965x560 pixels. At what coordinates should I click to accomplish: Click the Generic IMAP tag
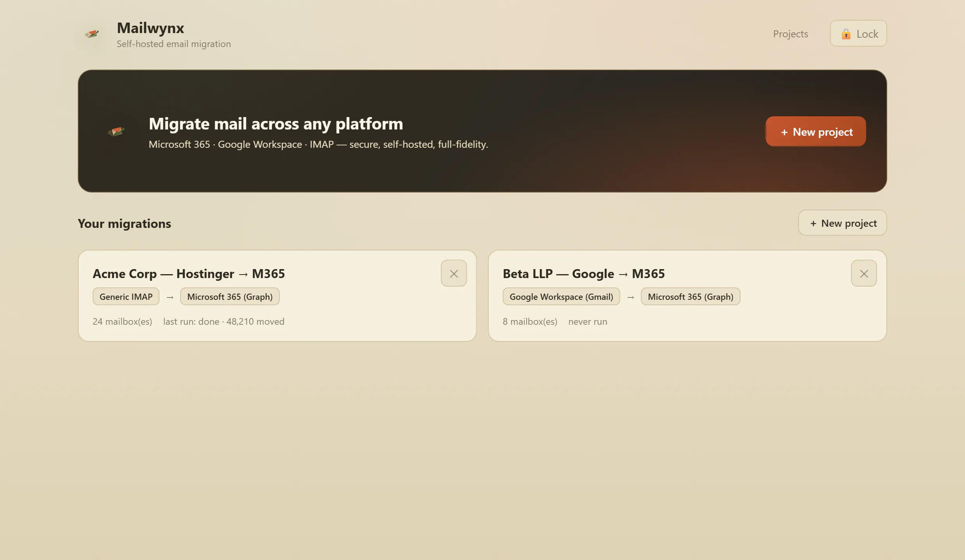click(x=126, y=297)
